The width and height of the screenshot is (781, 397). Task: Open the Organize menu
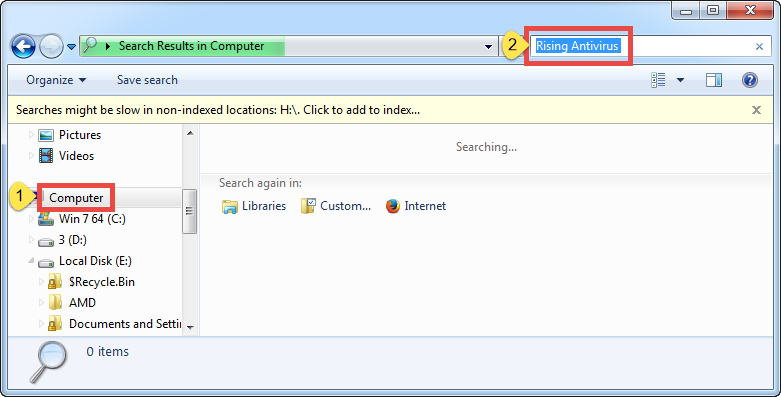click(56, 80)
